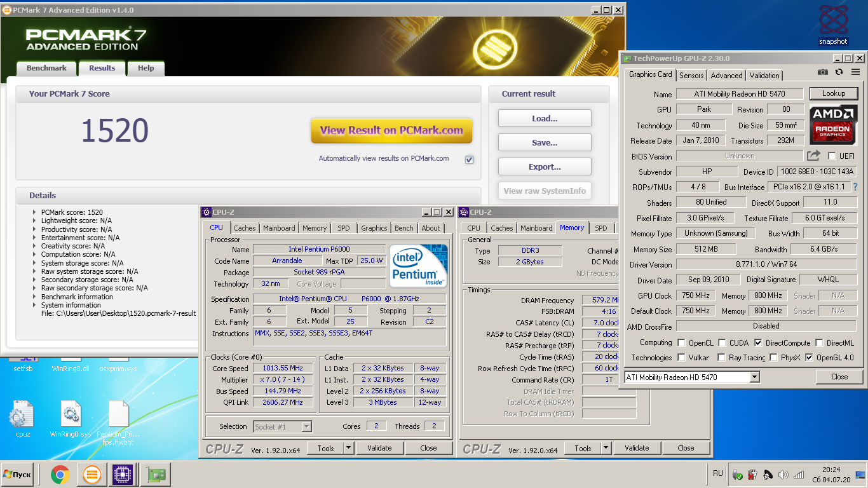Select the Pentium_P6 hwbot desktop file
This screenshot has height=488, width=868.
119,423
